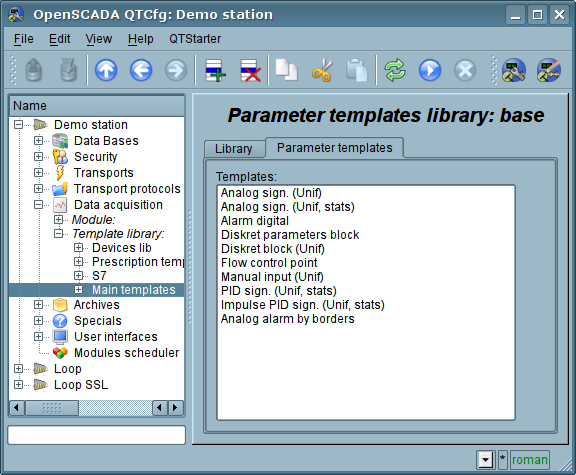Select the Parameter templates tab
576x475 pixels.
(x=335, y=148)
